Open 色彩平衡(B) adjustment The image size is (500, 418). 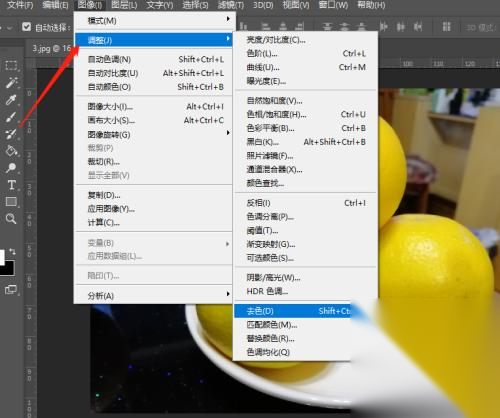coord(306,128)
